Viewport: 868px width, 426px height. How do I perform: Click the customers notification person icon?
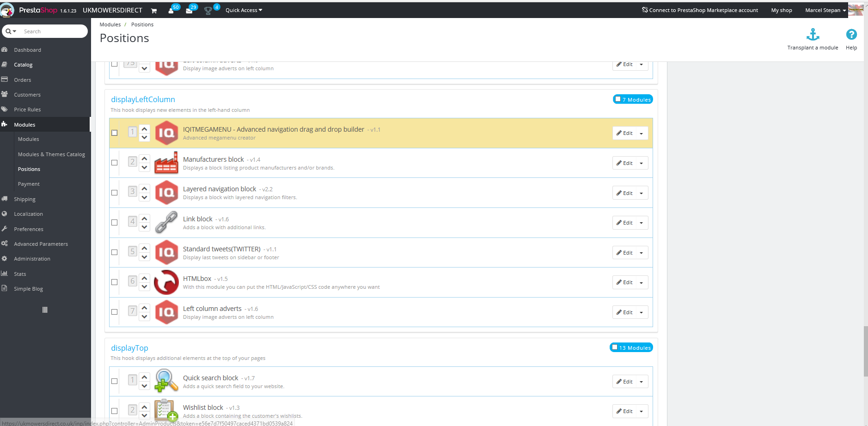(x=171, y=11)
